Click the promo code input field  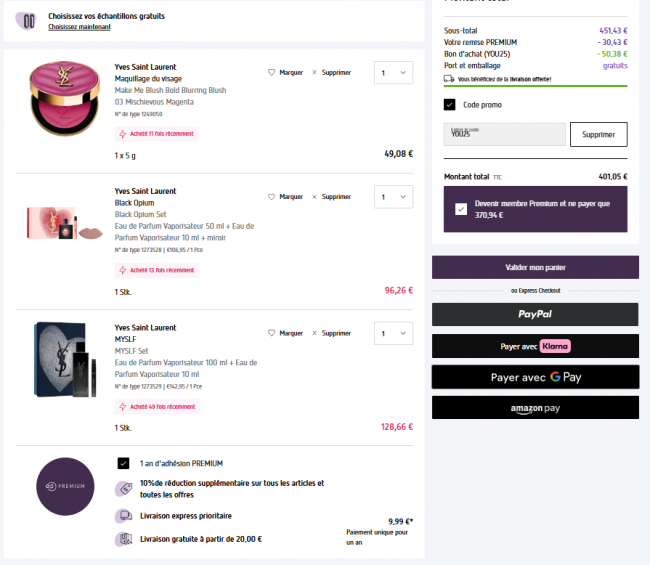505,134
